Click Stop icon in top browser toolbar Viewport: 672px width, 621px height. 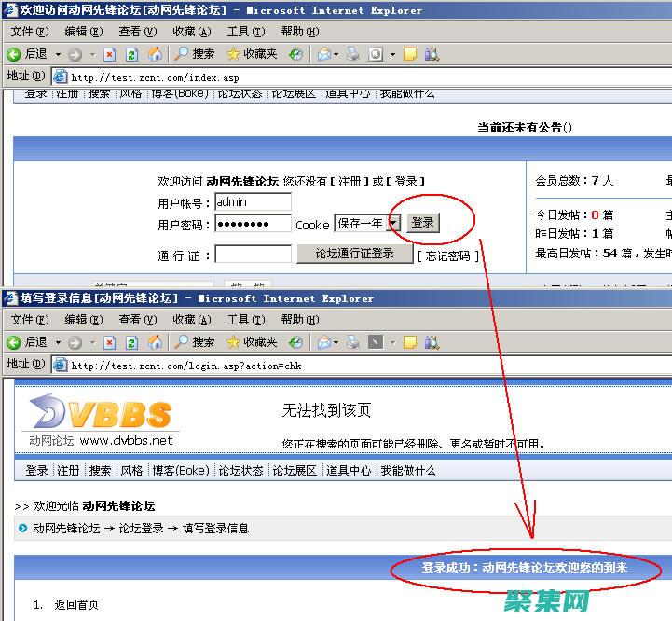coord(110,54)
